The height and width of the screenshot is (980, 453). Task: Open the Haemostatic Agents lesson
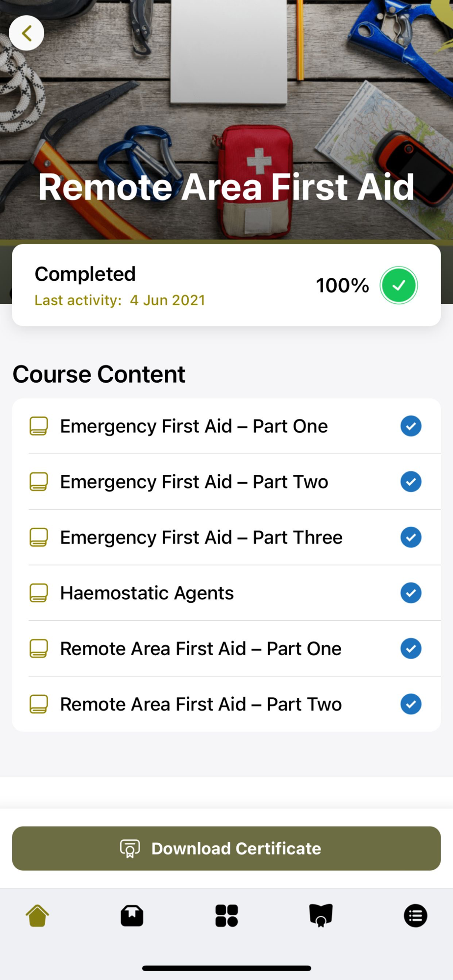pyautogui.click(x=147, y=593)
